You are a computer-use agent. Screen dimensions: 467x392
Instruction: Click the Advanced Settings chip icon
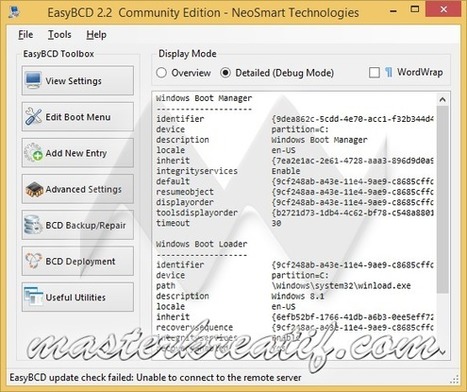[x=34, y=189]
